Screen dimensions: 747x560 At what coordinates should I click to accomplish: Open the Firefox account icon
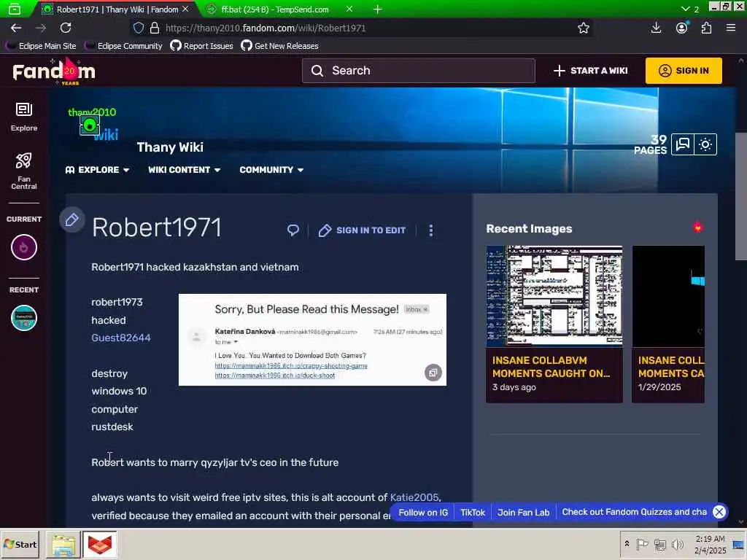pos(682,28)
